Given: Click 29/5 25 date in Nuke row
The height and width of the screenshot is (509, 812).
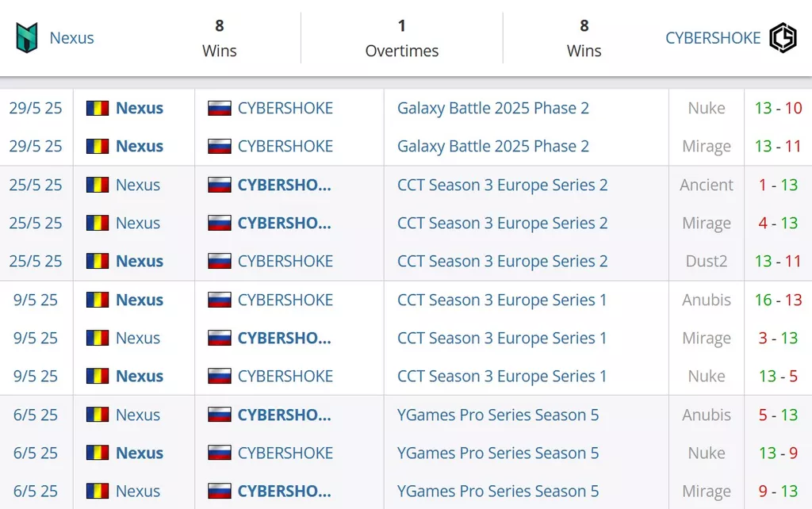Looking at the screenshot, I should coord(35,108).
